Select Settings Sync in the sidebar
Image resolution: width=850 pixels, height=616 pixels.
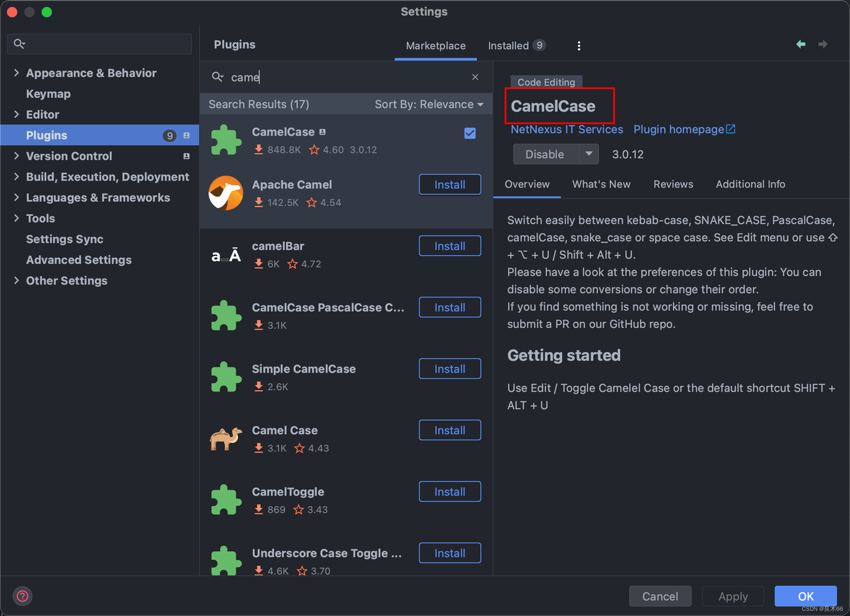64,239
